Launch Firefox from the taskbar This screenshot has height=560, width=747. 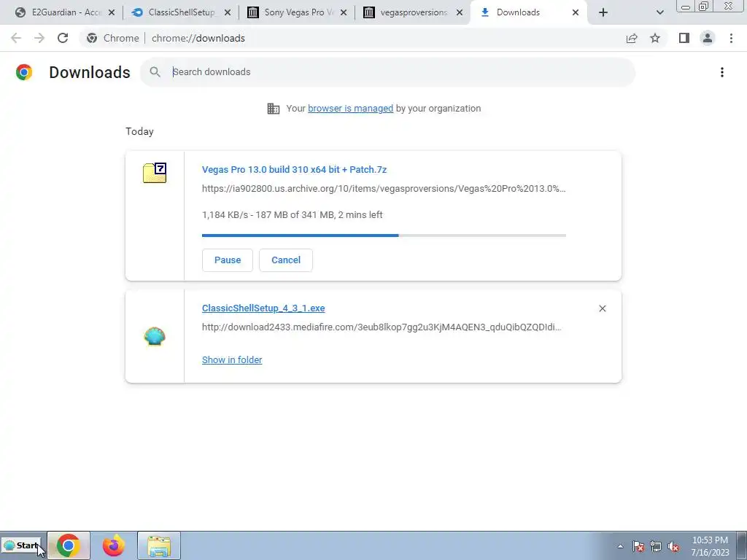pyautogui.click(x=113, y=545)
